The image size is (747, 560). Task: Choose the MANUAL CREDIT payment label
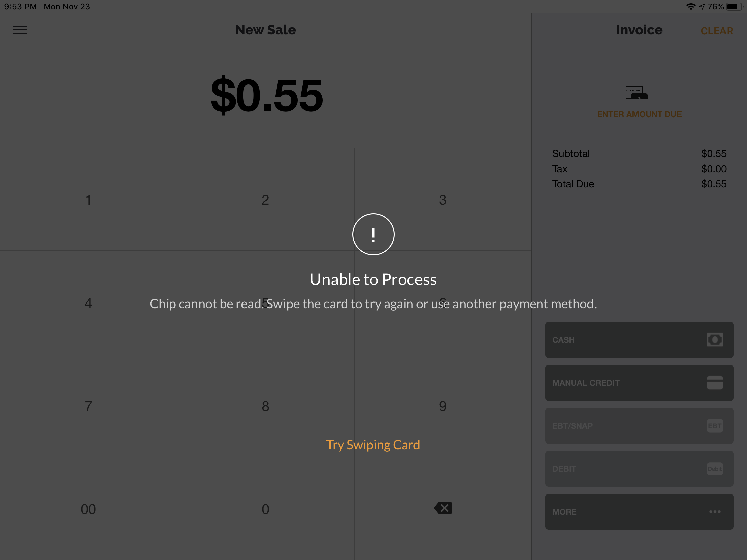[585, 383]
